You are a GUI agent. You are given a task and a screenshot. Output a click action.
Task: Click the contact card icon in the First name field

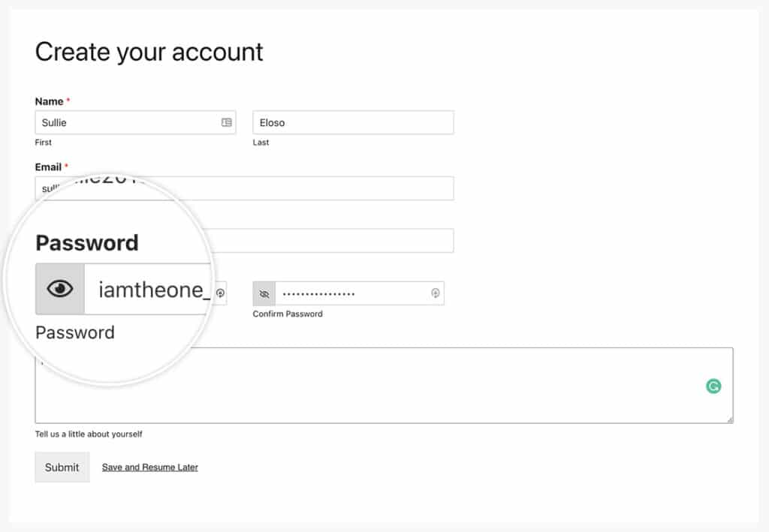[x=225, y=122]
